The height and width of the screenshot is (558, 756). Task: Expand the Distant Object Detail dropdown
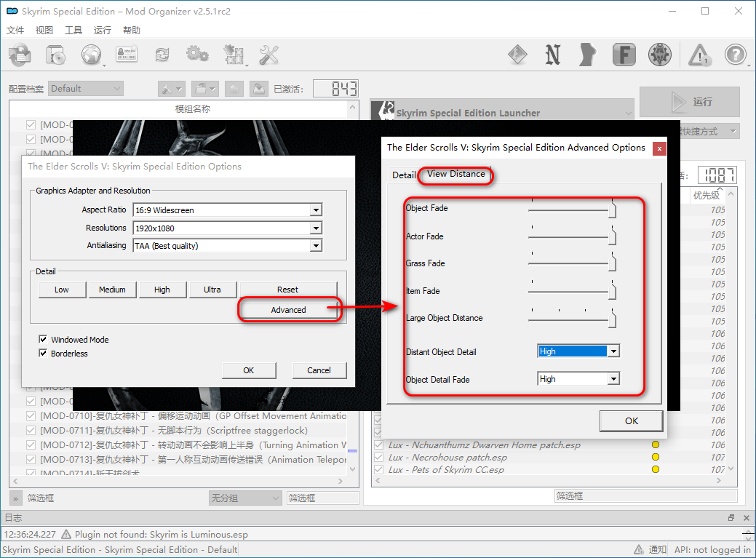pos(613,351)
